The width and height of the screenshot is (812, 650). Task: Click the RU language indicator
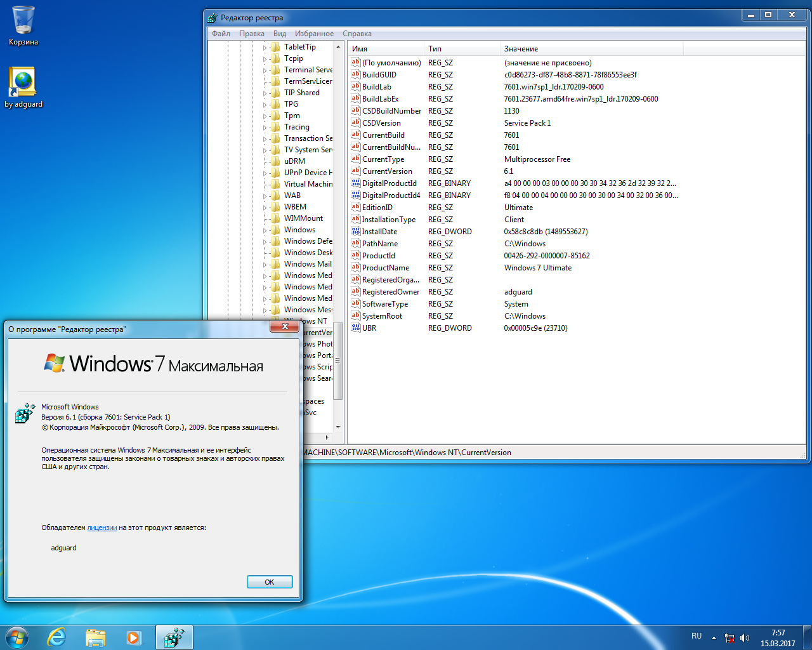[697, 636]
